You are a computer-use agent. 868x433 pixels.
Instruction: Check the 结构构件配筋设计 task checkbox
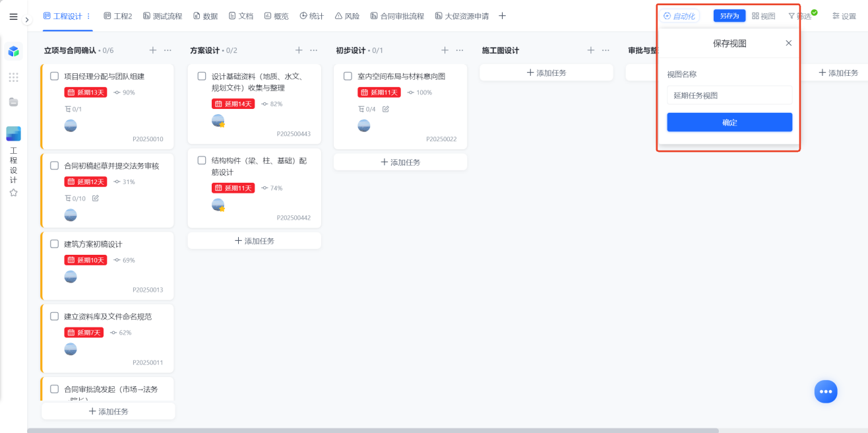click(x=202, y=160)
